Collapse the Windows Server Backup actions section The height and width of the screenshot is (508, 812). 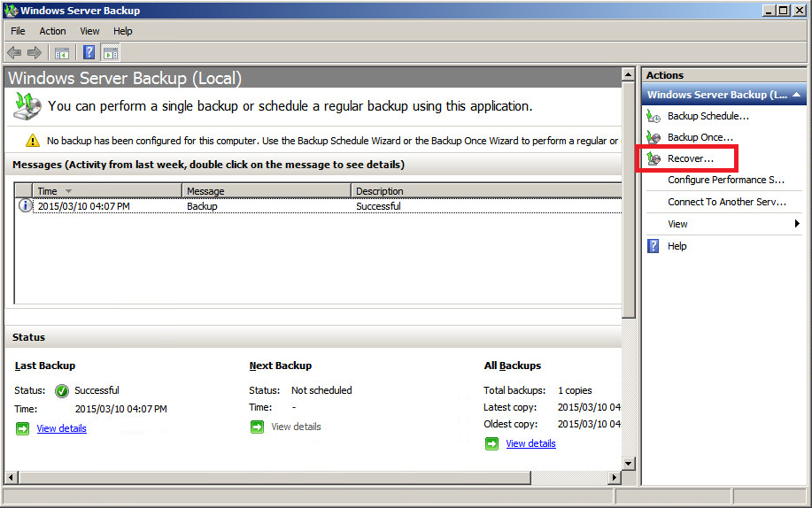click(796, 95)
